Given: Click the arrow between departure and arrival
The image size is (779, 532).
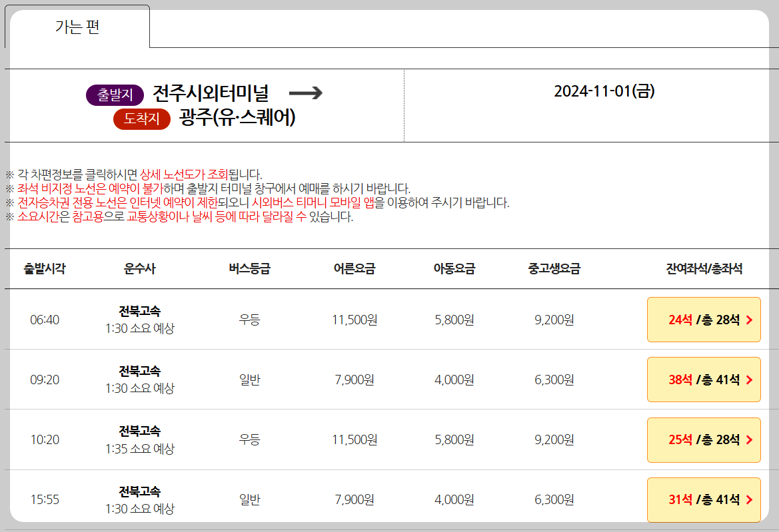Looking at the screenshot, I should (x=307, y=94).
